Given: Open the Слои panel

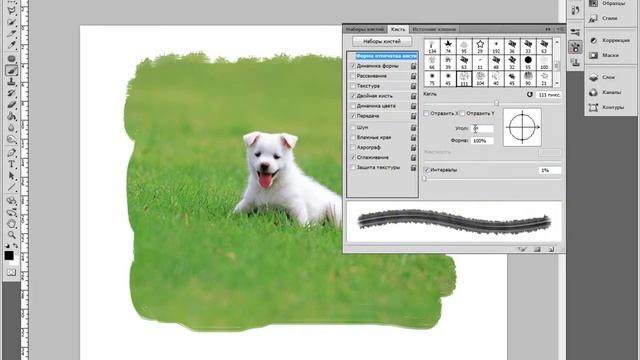Looking at the screenshot, I should [609, 77].
